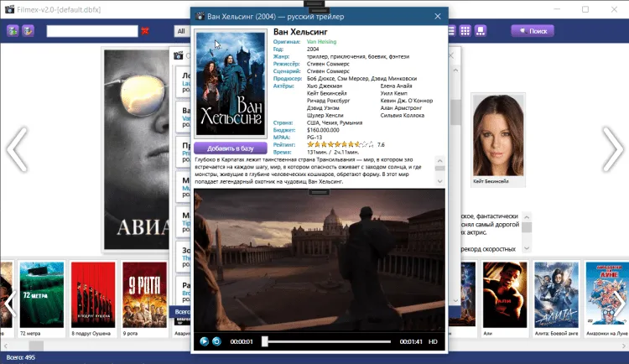Click the Filmex app icon in title bar

tap(9, 9)
